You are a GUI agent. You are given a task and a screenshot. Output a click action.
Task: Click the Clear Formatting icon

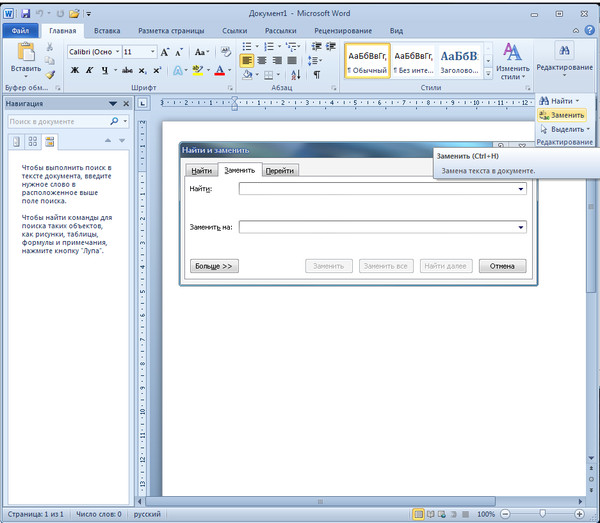click(225, 52)
